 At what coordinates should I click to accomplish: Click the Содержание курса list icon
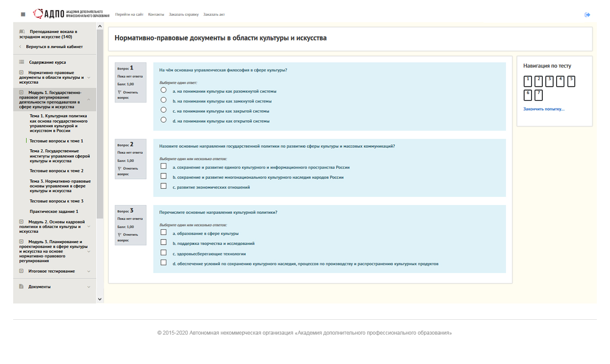point(22,62)
